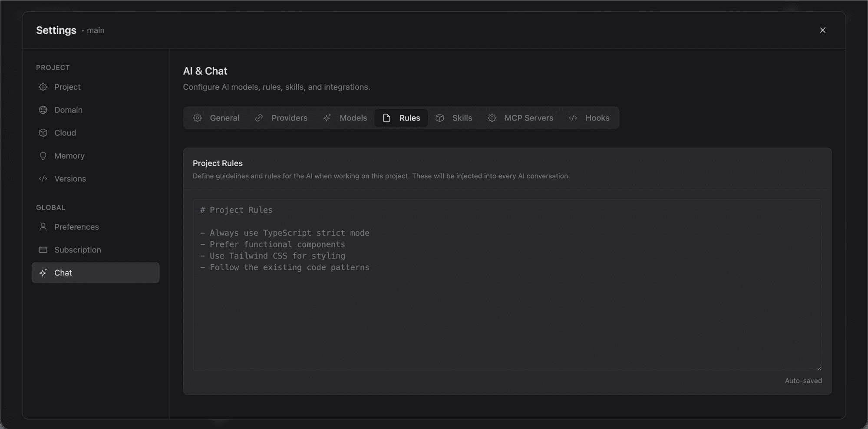Image resolution: width=868 pixels, height=429 pixels.
Task: Click the globe icon beside Domain
Action: [43, 110]
